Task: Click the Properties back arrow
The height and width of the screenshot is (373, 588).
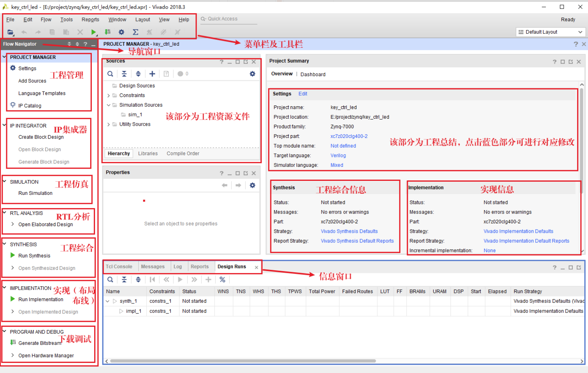Action: [225, 185]
